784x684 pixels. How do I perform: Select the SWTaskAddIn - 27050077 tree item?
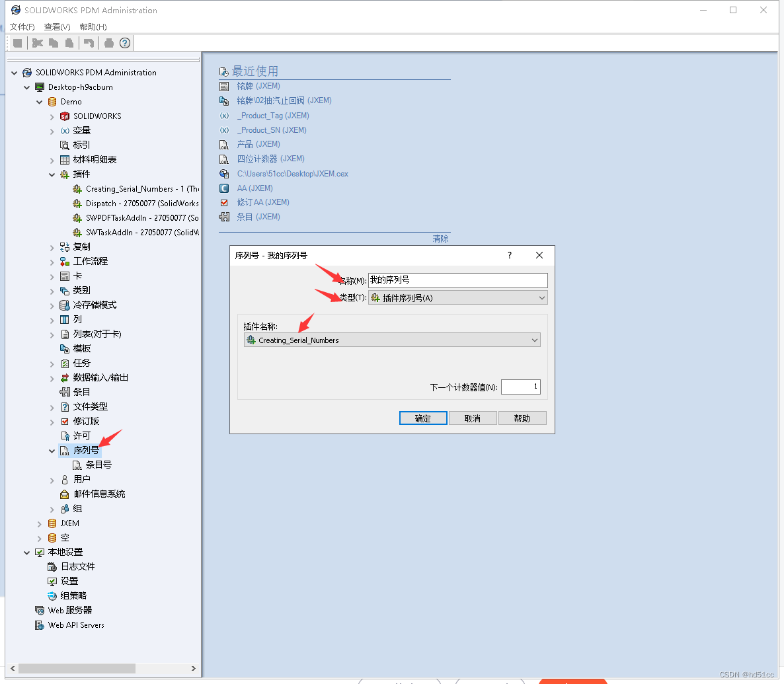click(142, 233)
